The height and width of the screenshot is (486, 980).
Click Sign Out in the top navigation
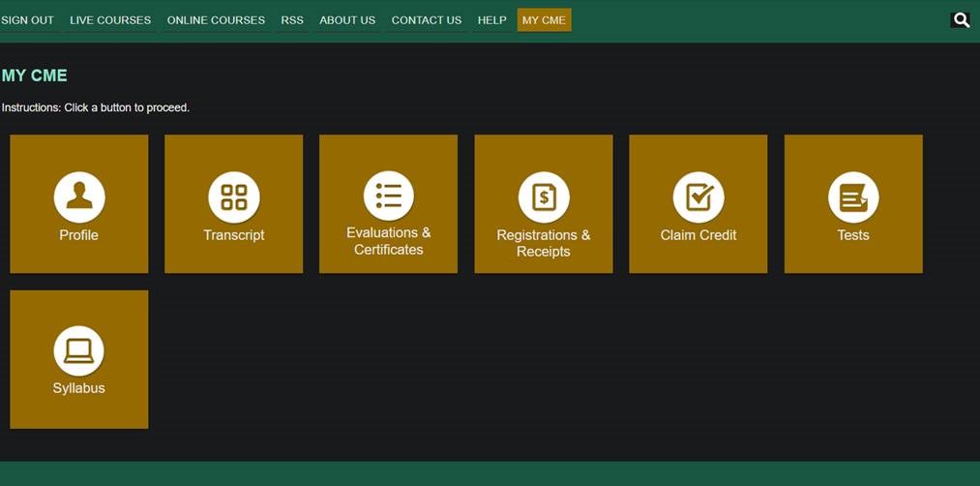pyautogui.click(x=27, y=20)
